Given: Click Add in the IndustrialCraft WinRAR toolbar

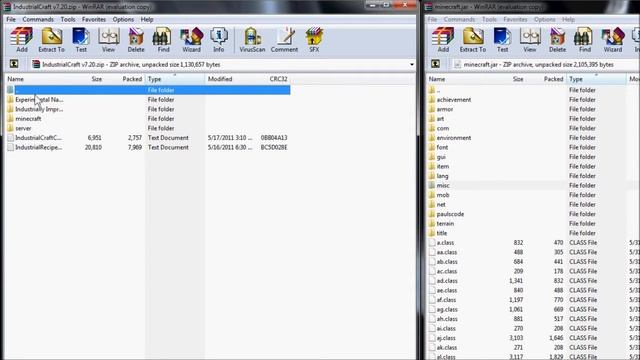Looking at the screenshot, I should [22, 40].
